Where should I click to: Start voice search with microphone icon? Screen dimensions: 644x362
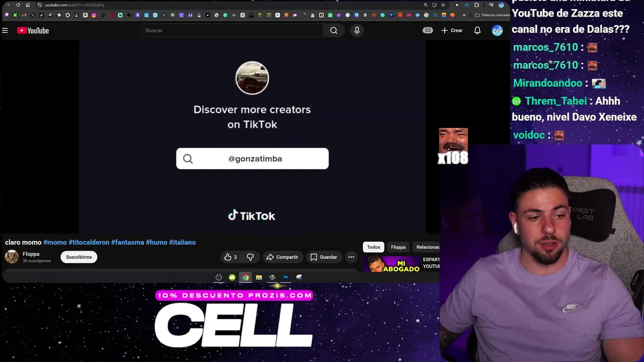pyautogui.click(x=357, y=31)
